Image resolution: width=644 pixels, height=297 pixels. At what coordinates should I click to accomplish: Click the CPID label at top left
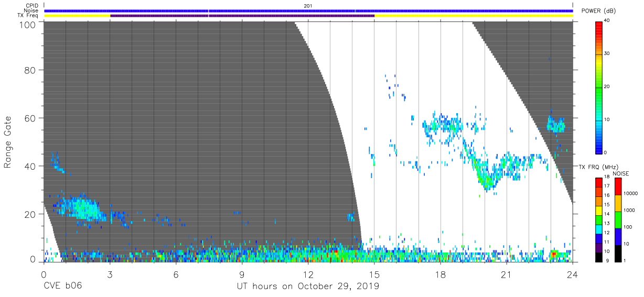[x=31, y=6]
